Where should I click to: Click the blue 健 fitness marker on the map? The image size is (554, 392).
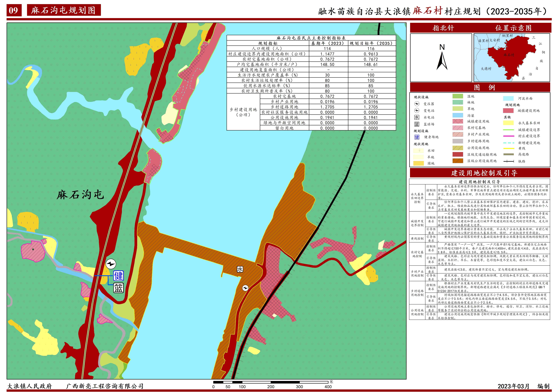tap(119, 276)
